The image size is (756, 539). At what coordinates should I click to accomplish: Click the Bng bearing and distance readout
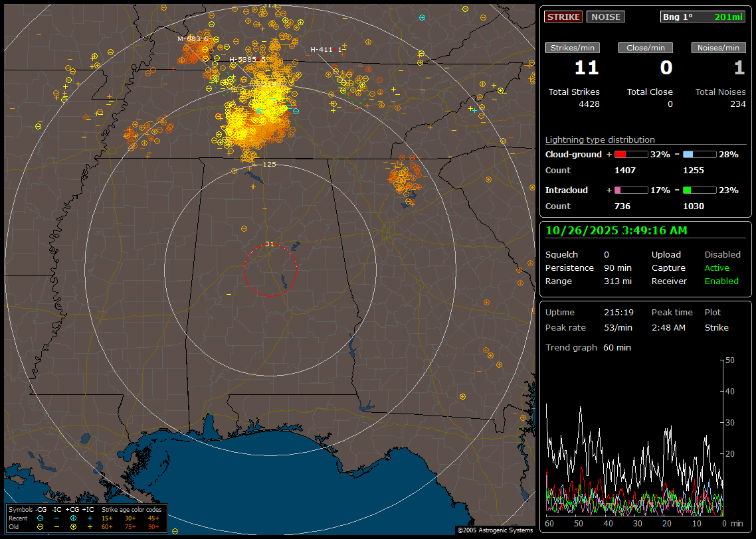click(703, 17)
